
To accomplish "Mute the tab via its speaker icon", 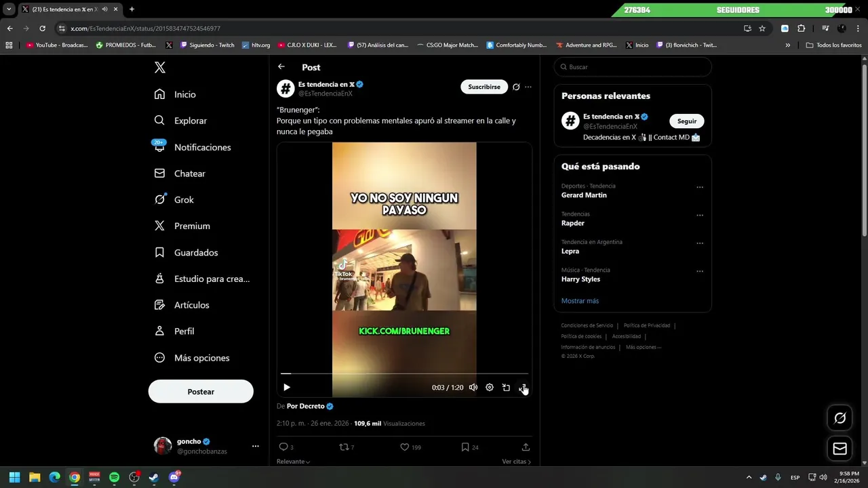I will [104, 9].
